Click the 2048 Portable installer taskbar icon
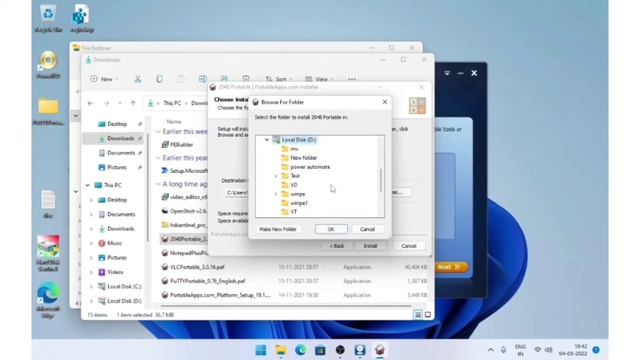This screenshot has width=640, height=360. click(x=380, y=350)
